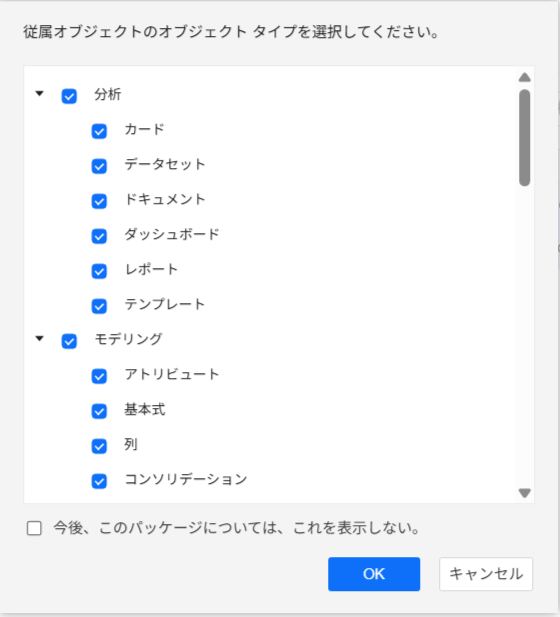Toggle the モデリング category checkbox
This screenshot has width=560, height=617.
coord(69,341)
